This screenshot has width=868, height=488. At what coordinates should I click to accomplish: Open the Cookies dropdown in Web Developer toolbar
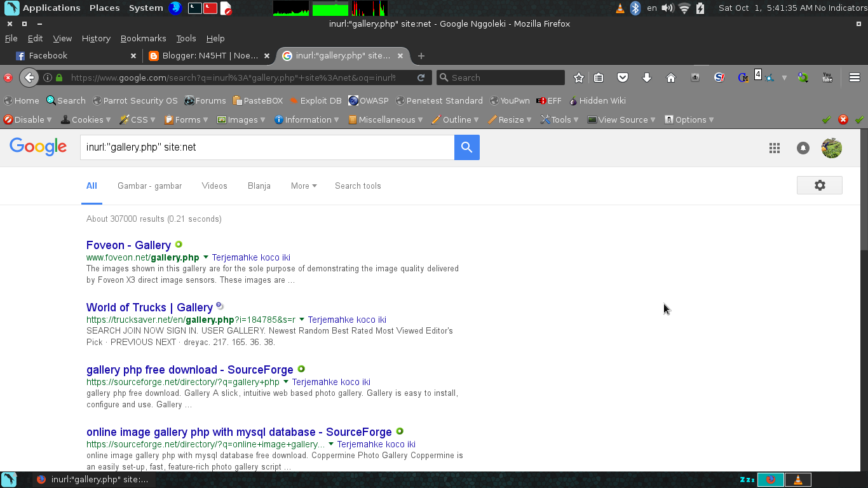[85, 119]
